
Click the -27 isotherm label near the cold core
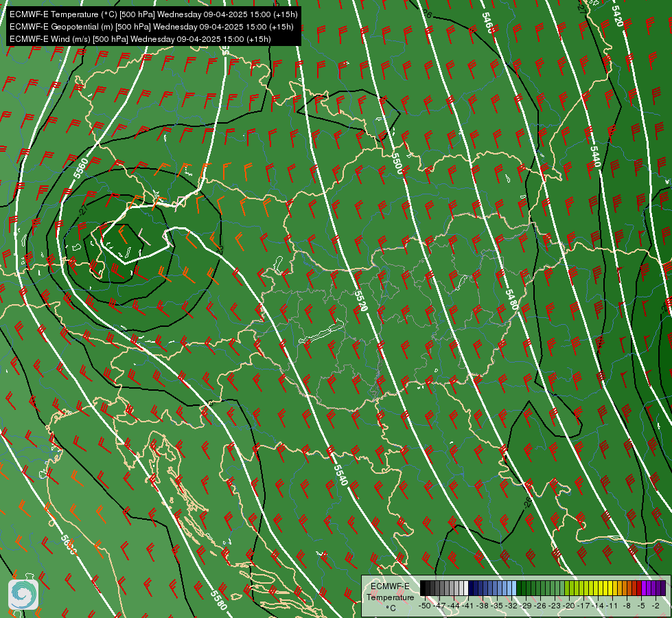[83, 209]
